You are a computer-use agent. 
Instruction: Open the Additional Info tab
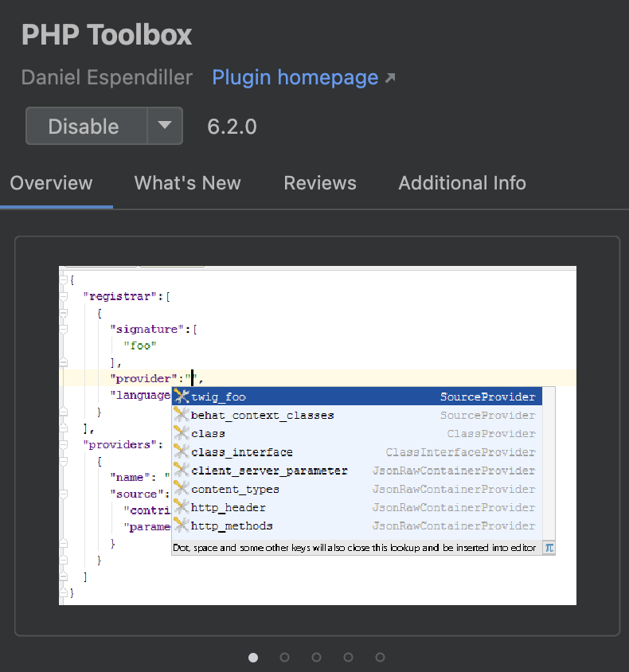click(x=463, y=183)
